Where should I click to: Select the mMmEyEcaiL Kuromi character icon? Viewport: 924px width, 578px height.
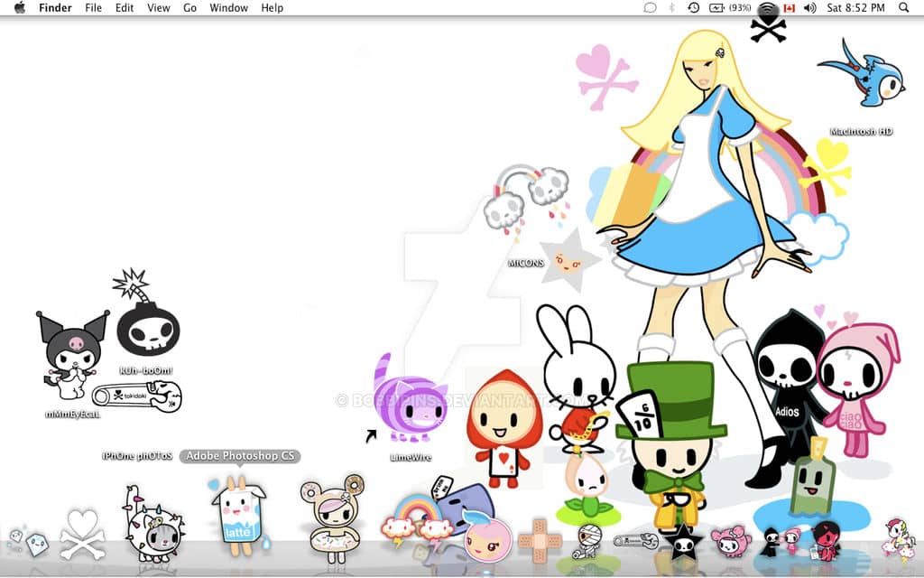click(72, 354)
